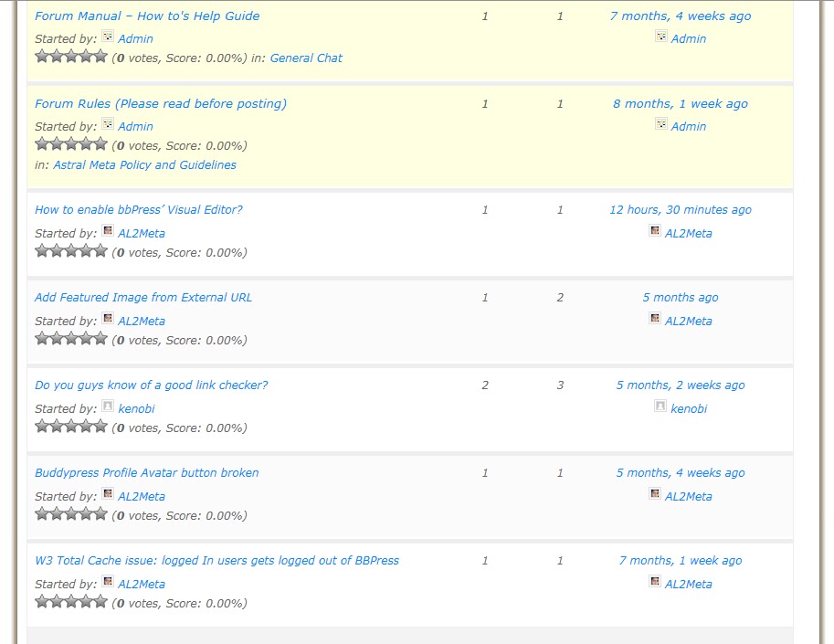Open AL2Meta link in W3 Total Cache freshness column

coord(688,585)
